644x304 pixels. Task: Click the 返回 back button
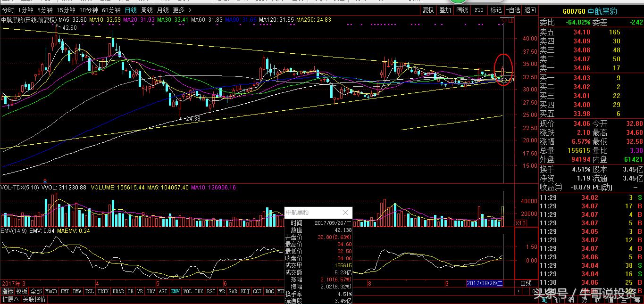(x=530, y=10)
